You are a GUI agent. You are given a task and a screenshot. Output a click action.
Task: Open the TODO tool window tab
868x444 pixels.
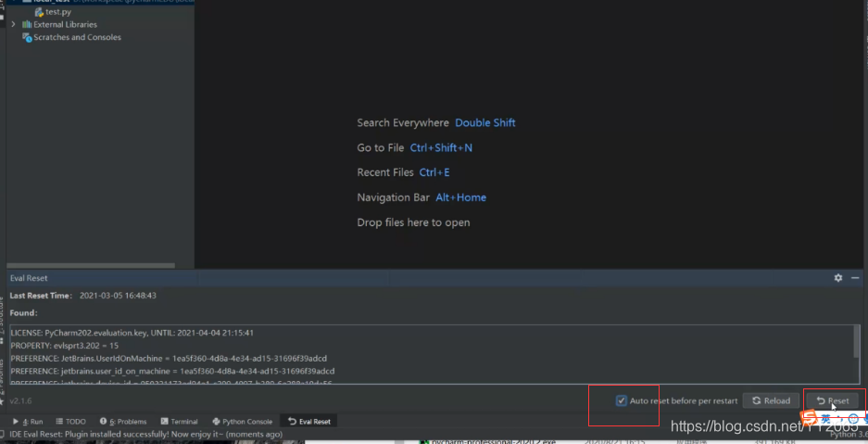pos(70,422)
